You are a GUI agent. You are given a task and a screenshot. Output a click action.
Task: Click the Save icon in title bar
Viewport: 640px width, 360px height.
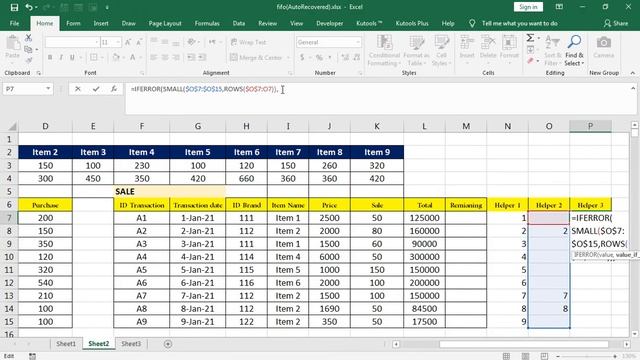point(14,7)
